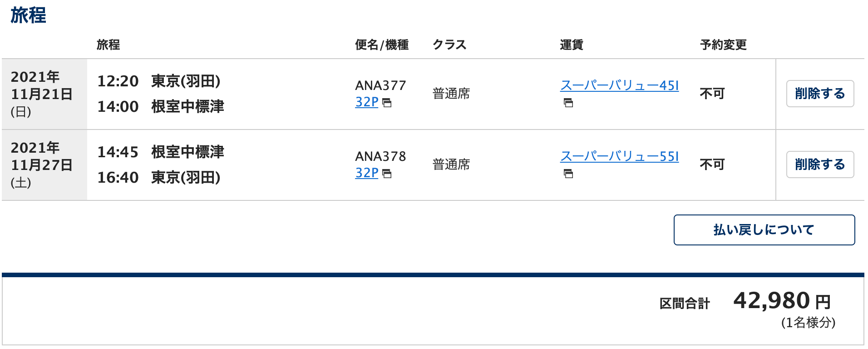Click the 払い戻しについて refund info button

[764, 230]
